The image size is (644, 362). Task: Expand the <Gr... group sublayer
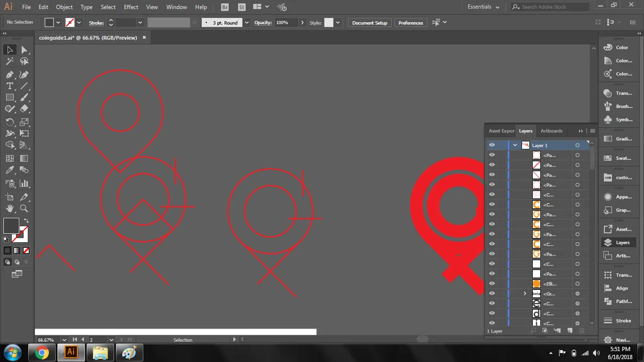click(525, 294)
